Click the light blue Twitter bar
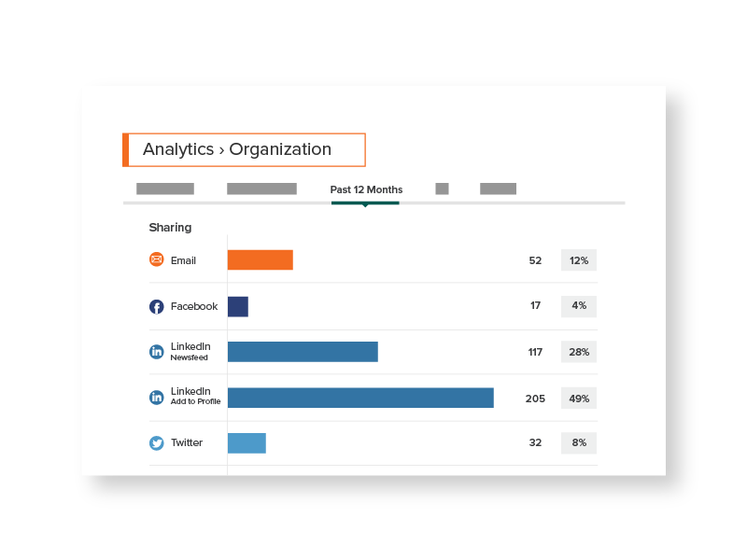The height and width of the screenshot is (560, 747). coord(247,443)
